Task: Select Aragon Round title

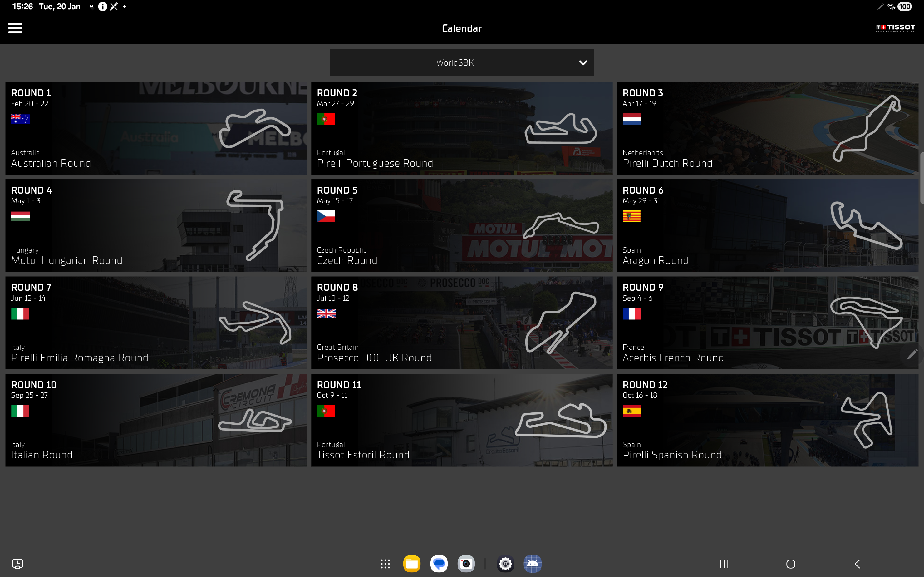Action: [x=655, y=260]
